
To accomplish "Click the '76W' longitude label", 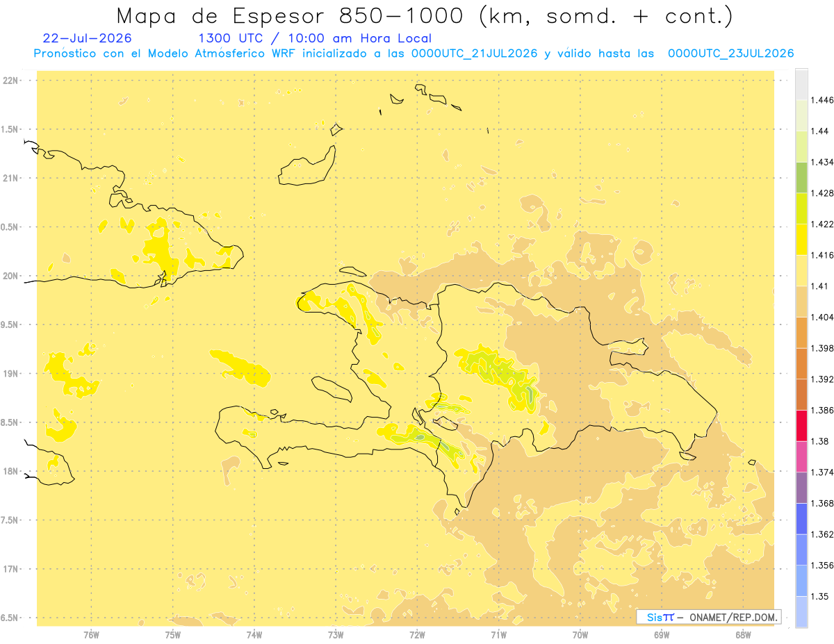I will click(x=91, y=635).
